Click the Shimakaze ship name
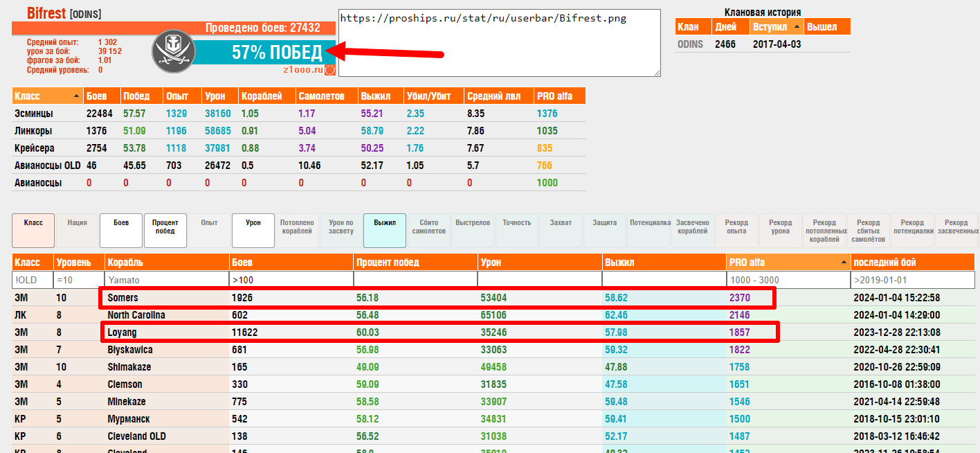Viewport: 980px width, 453px height. [129, 367]
